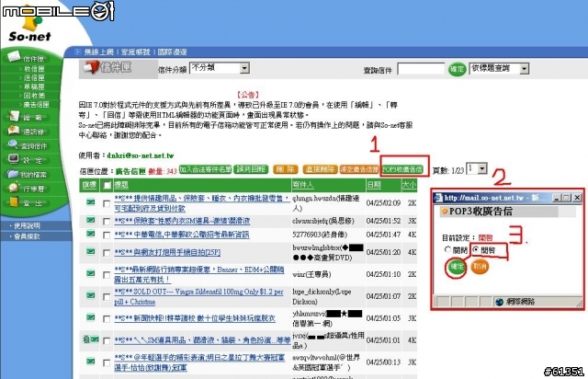
Task: Click the globe internet-zone icon in popup status bar
Action: (499, 302)
